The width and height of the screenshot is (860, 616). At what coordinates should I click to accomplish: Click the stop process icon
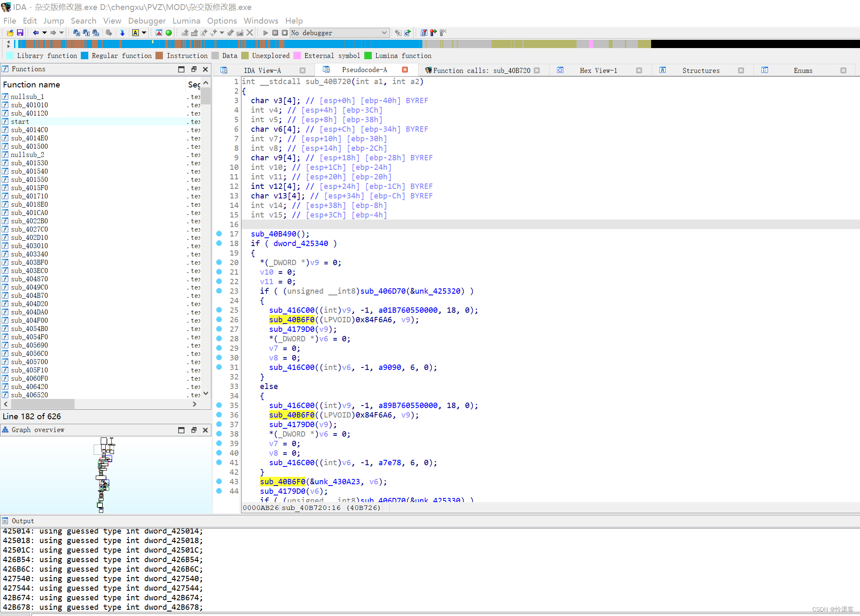pos(284,33)
